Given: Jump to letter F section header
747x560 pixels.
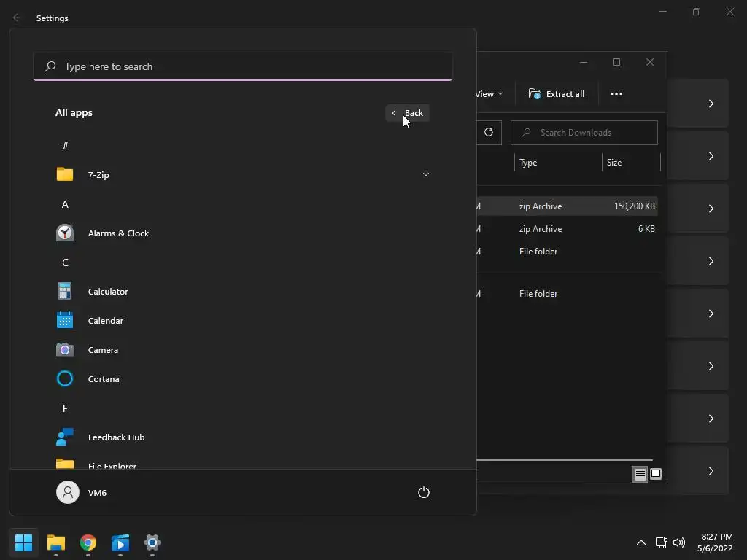Looking at the screenshot, I should point(65,408).
